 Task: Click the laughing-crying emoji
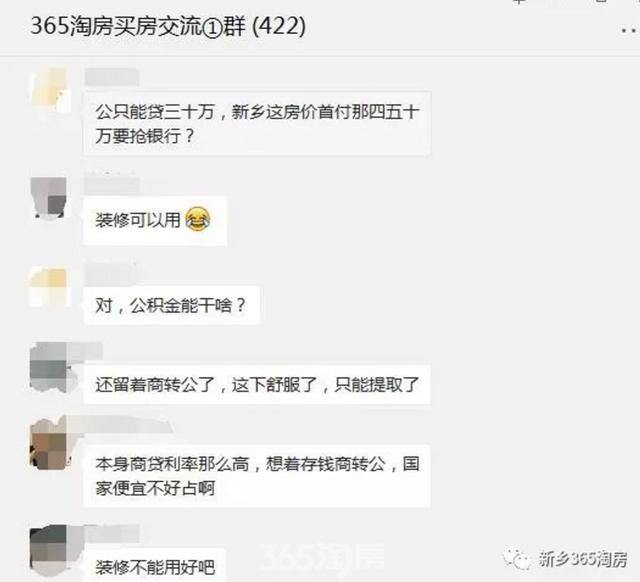[x=198, y=220]
